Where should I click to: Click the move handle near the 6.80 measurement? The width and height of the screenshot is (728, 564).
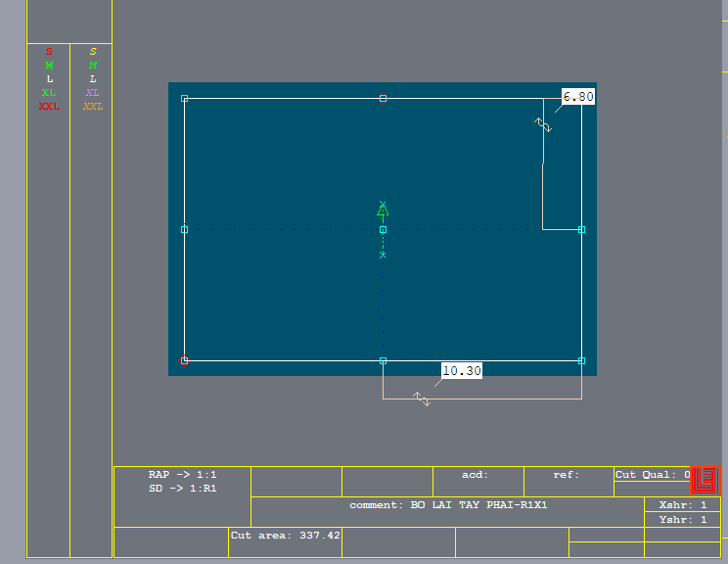point(543,125)
